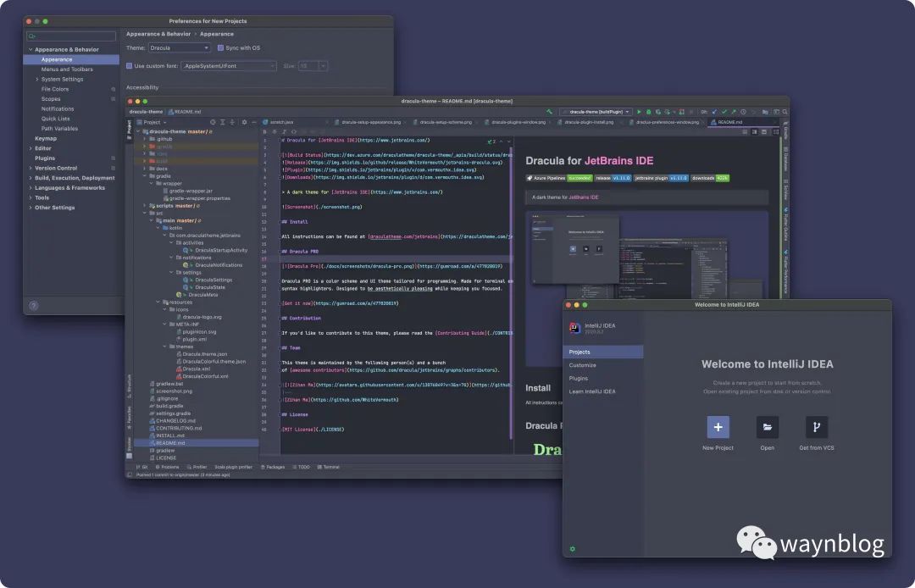Click the help question mark in Preferences
Image resolution: width=915 pixels, height=588 pixels.
coord(34,306)
